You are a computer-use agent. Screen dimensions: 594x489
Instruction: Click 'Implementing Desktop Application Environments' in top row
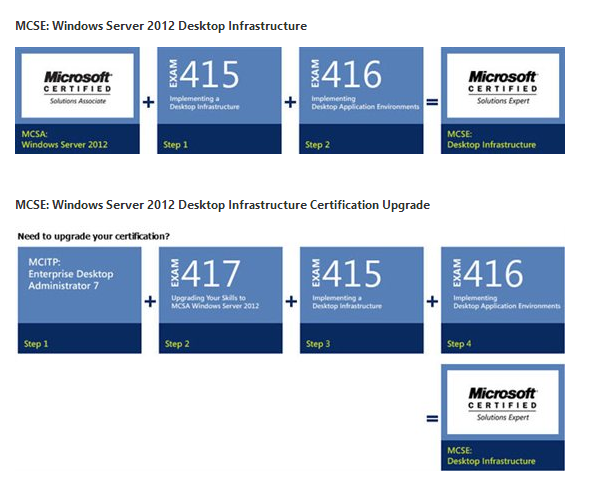pyautogui.click(x=365, y=103)
